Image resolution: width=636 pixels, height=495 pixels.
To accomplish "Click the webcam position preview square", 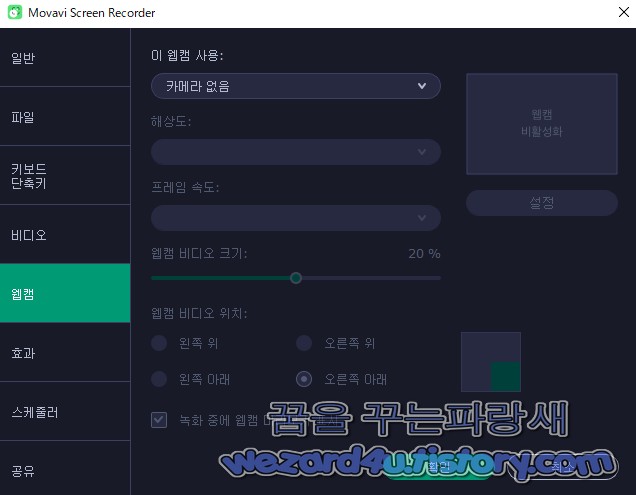I will [x=491, y=362].
